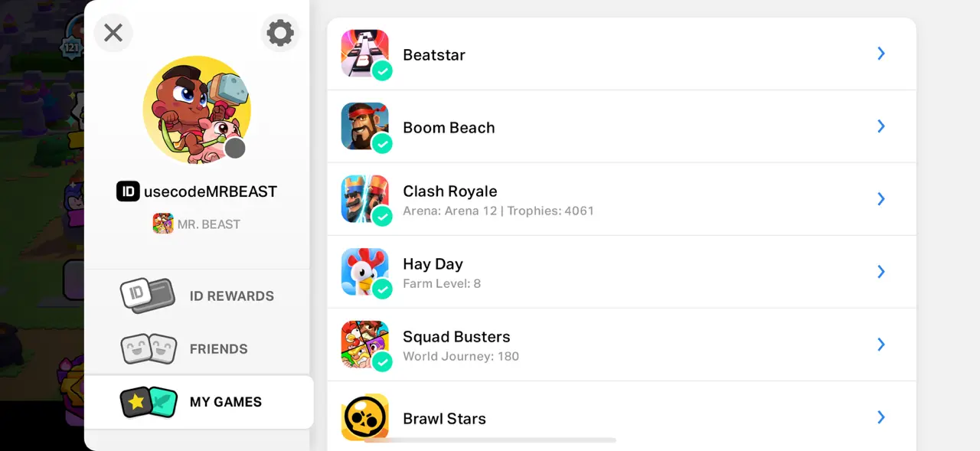Click the gray status dot on the avatar

[x=235, y=148]
